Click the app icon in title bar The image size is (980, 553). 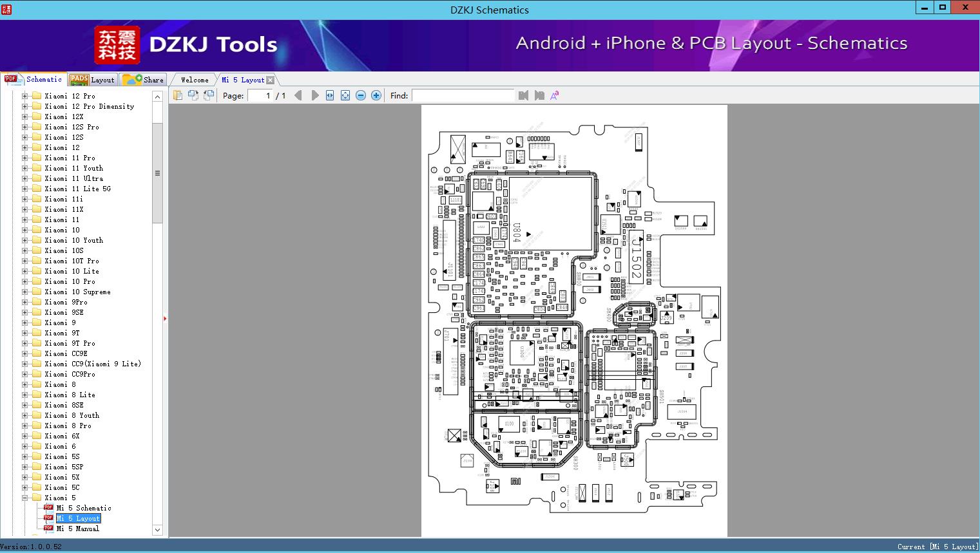tap(6, 9)
